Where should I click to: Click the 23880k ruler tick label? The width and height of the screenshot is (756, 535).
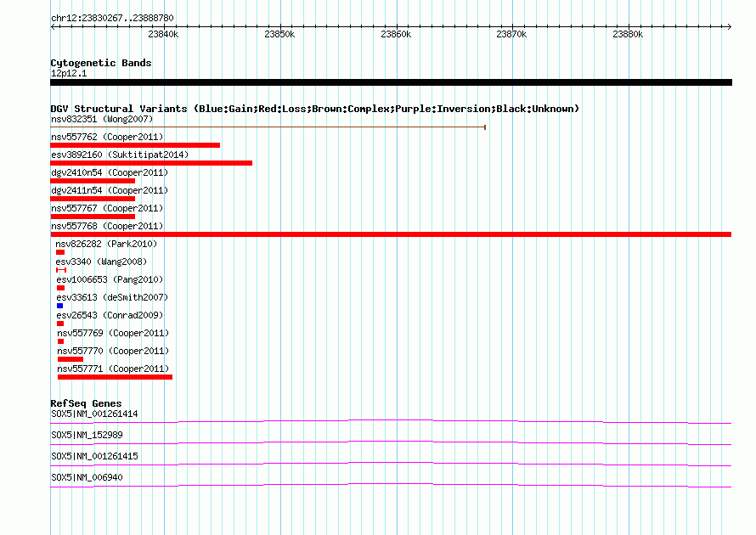coord(628,34)
